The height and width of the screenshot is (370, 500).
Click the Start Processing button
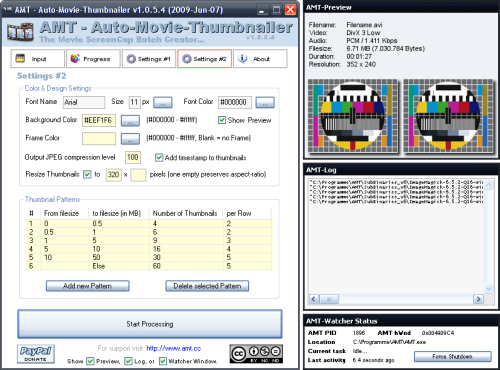pyautogui.click(x=150, y=324)
